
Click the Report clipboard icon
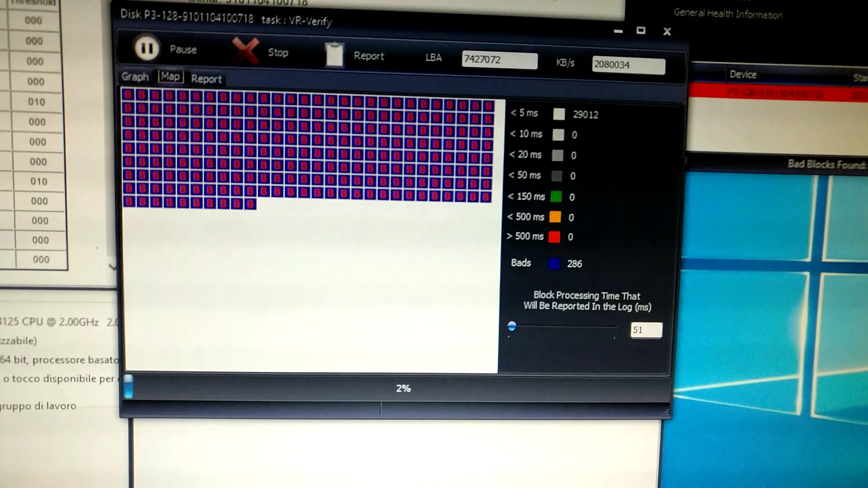(x=335, y=55)
